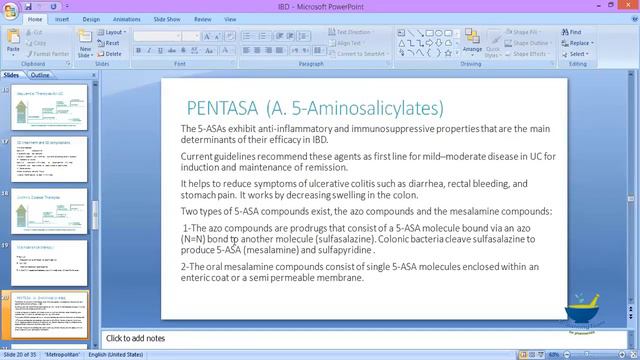Screen dimensions: 640x360
Task: Select the Right Arrow shape
Action: 429,43
